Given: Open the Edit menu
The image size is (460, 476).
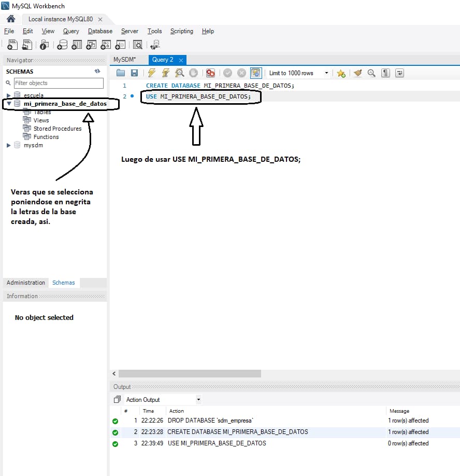Looking at the screenshot, I should (27, 31).
